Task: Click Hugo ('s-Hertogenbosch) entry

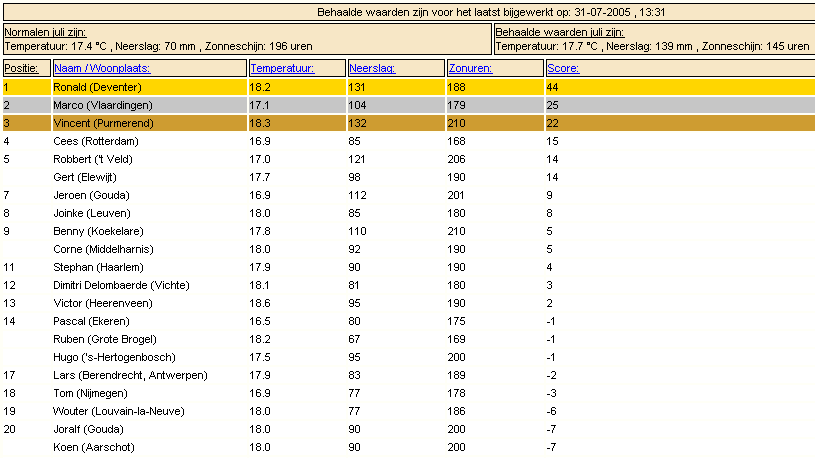Action: tap(114, 357)
